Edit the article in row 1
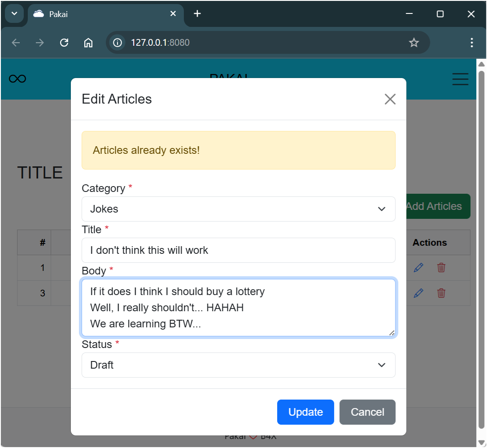Image resolution: width=487 pixels, height=448 pixels. point(418,267)
